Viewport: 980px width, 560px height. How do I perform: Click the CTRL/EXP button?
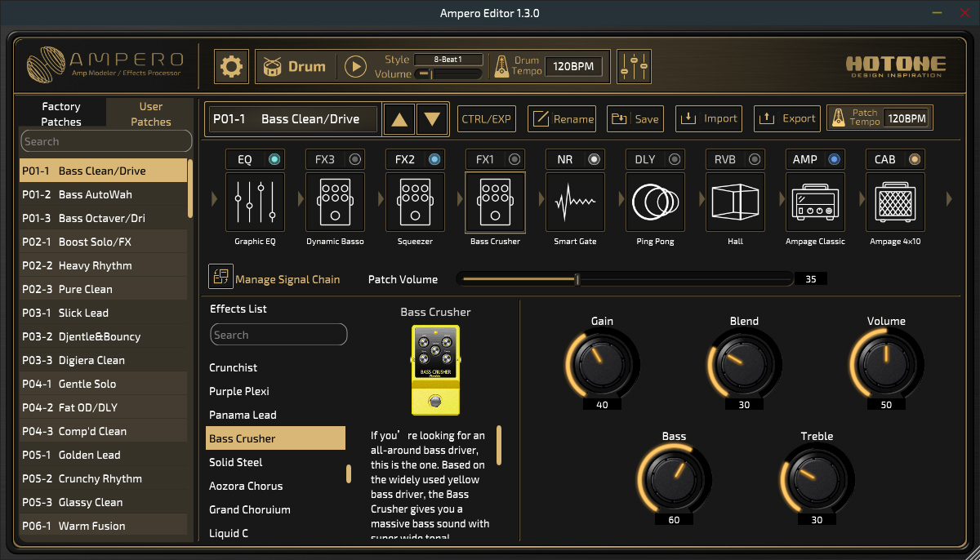486,119
